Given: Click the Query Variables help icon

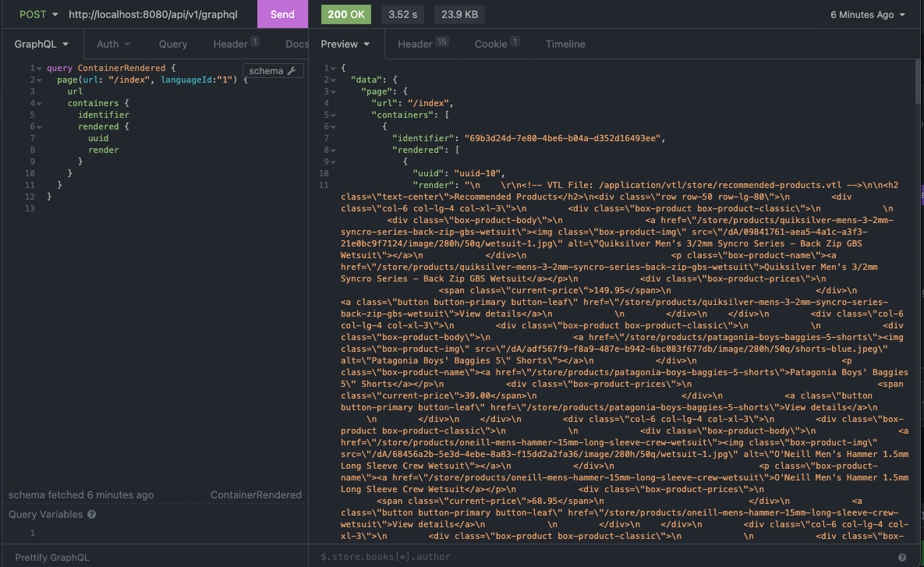Looking at the screenshot, I should (x=92, y=514).
